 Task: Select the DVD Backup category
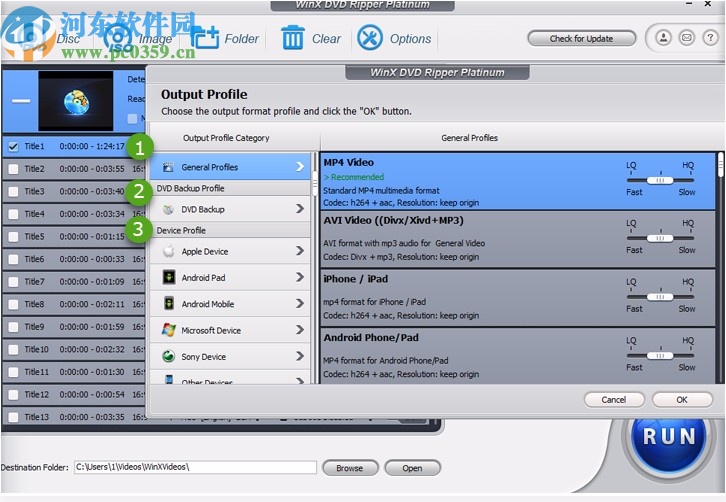pyautogui.click(x=230, y=209)
